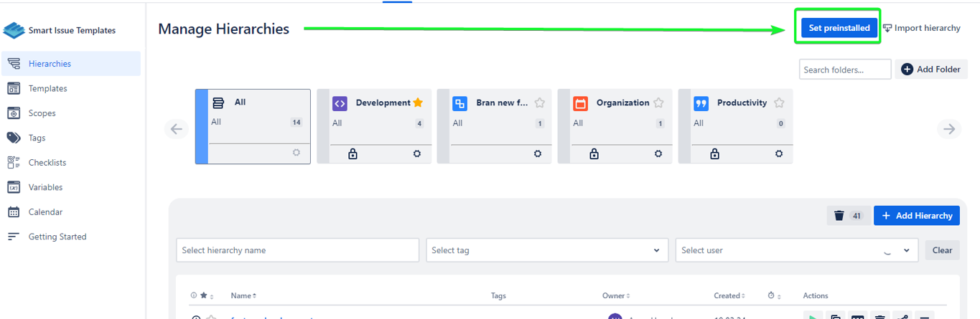Image resolution: width=980 pixels, height=319 pixels.
Task: Mark Productivity folder as favorite
Action: click(779, 103)
